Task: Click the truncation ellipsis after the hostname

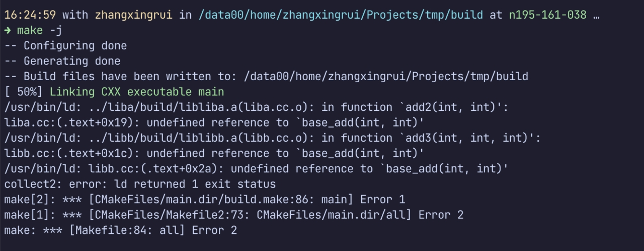Action: (596, 15)
